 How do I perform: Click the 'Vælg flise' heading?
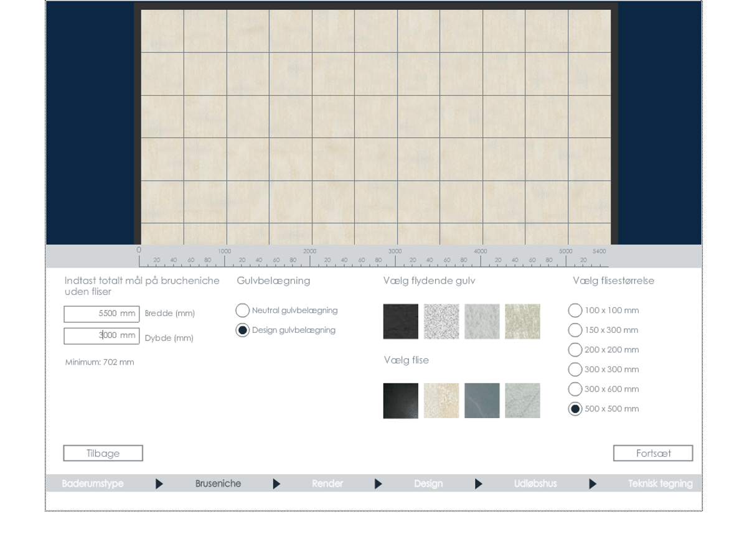click(x=406, y=360)
